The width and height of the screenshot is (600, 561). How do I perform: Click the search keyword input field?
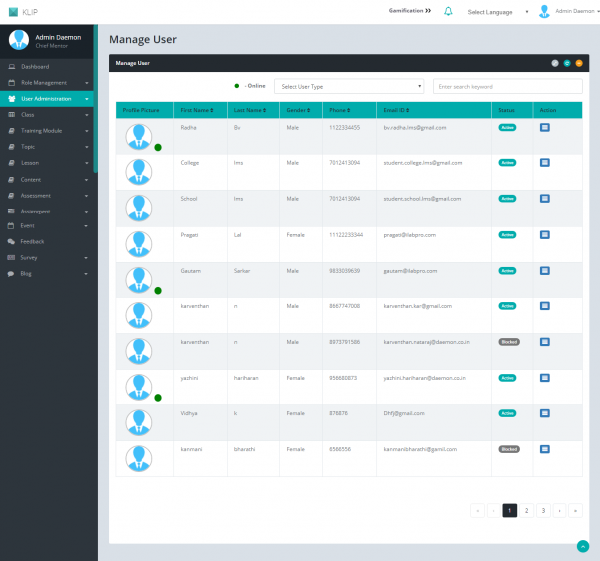tap(507, 87)
